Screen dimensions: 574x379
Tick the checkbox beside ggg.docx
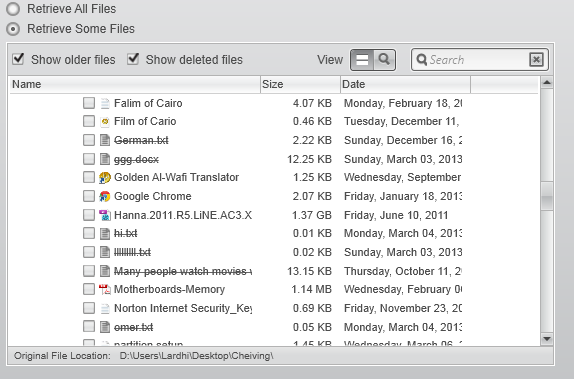pyautogui.click(x=89, y=159)
